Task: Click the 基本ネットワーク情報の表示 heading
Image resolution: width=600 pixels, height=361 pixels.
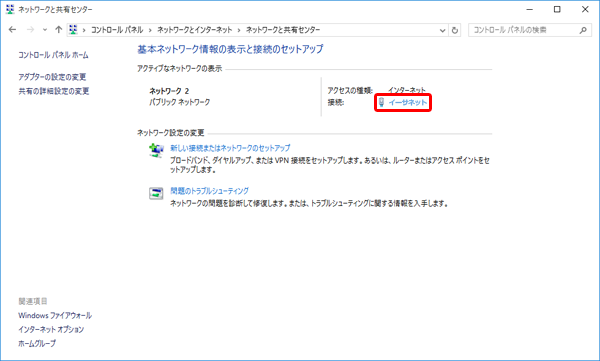Action: [230, 49]
